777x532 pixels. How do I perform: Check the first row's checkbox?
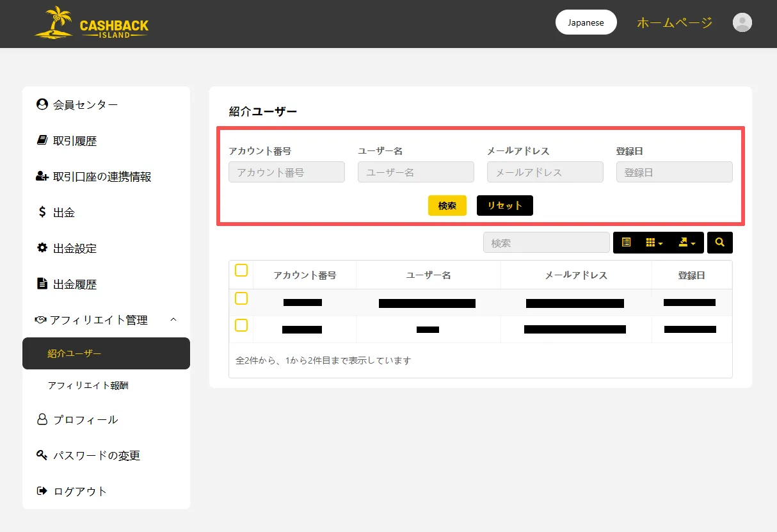(x=241, y=298)
